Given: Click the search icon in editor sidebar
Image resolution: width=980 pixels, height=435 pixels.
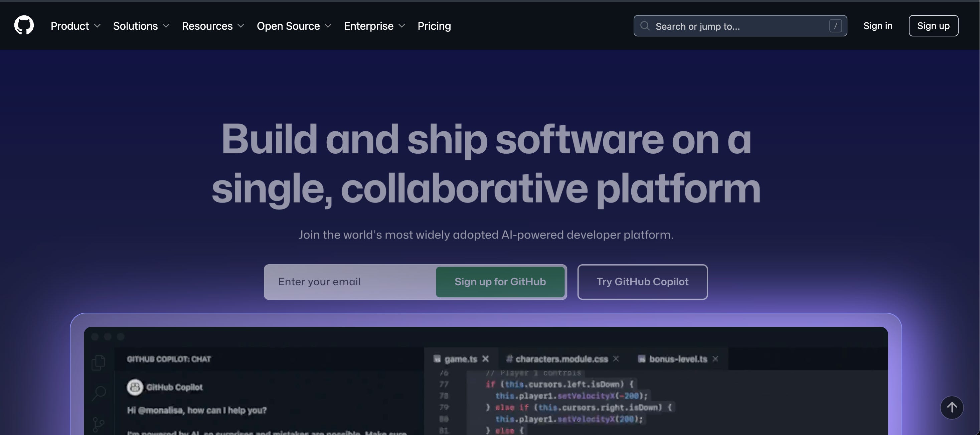Looking at the screenshot, I should (99, 393).
